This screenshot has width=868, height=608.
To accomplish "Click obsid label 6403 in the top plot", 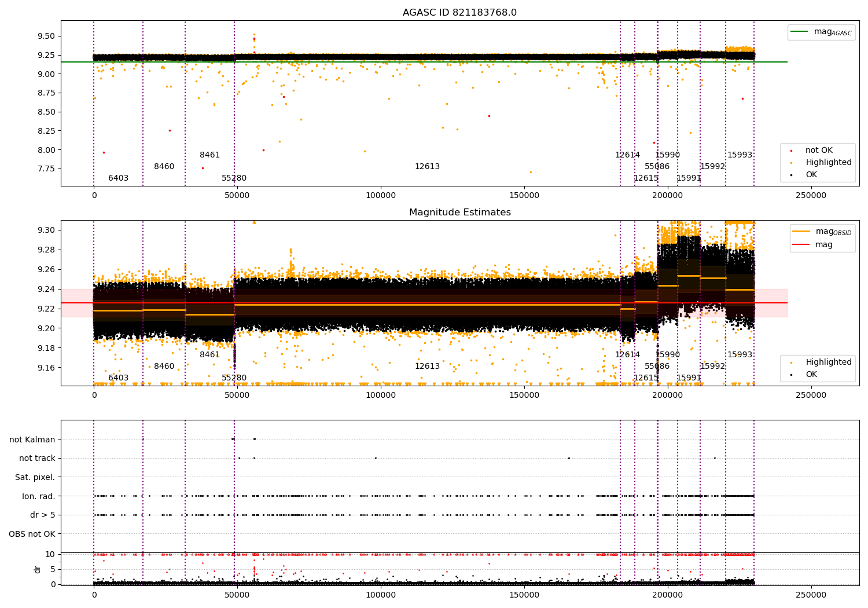I will pyautogui.click(x=119, y=178).
